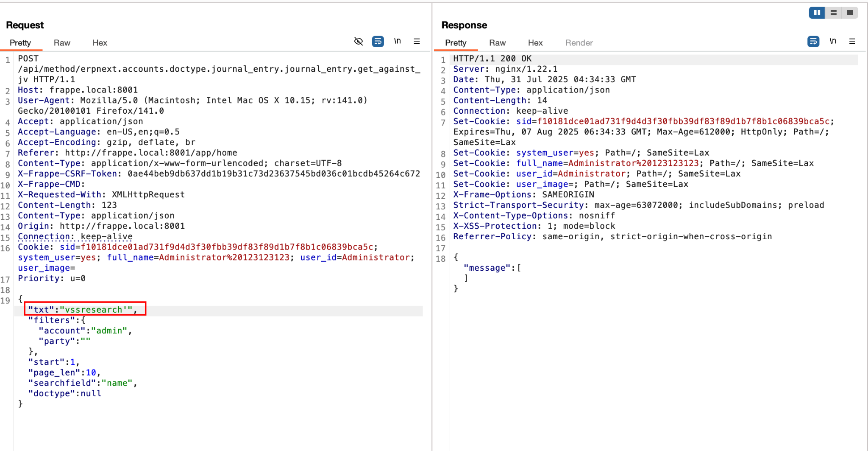Image resolution: width=868 pixels, height=451 pixels.
Task: Toggle word wrap in the Response editor
Action: 813,41
